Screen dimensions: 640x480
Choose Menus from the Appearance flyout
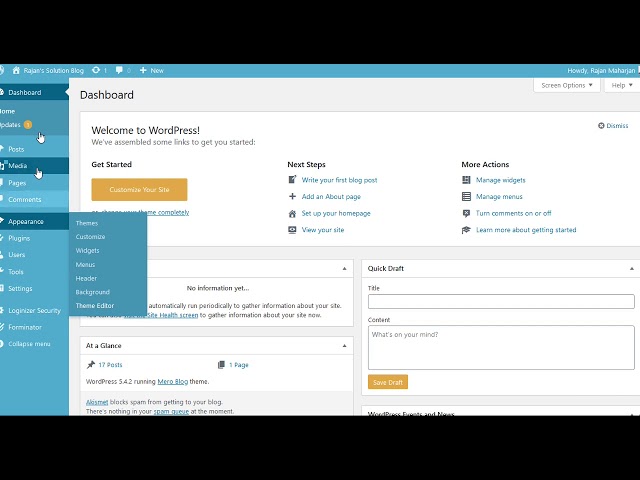tap(85, 264)
